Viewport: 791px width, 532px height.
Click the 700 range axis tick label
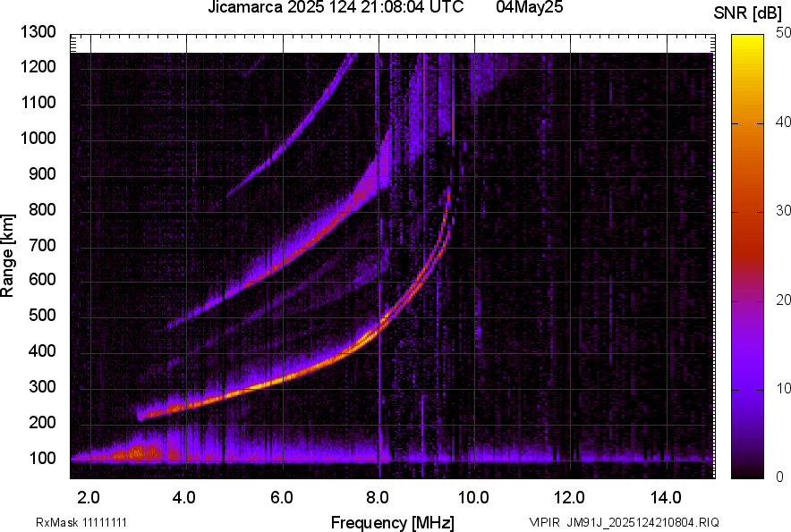click(x=42, y=245)
